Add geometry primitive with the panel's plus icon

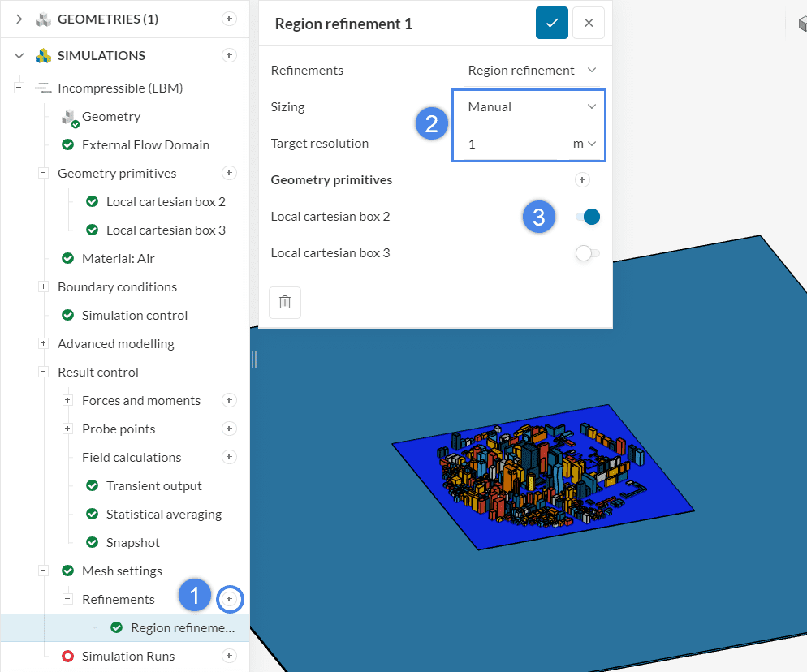(580, 179)
